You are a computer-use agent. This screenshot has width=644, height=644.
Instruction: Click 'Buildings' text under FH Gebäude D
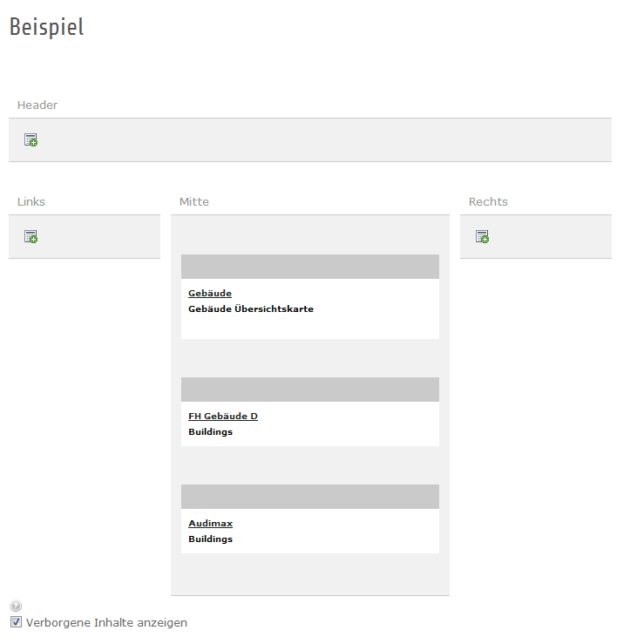click(211, 432)
